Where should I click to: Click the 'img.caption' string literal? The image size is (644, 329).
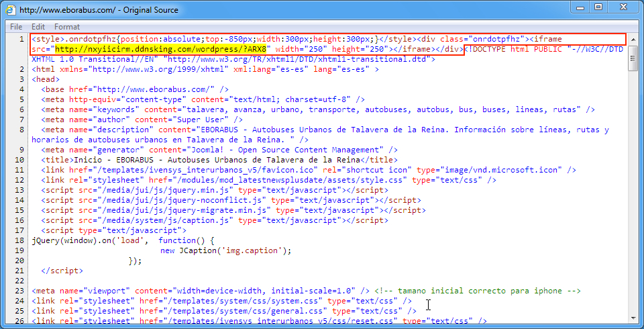[x=252, y=250]
